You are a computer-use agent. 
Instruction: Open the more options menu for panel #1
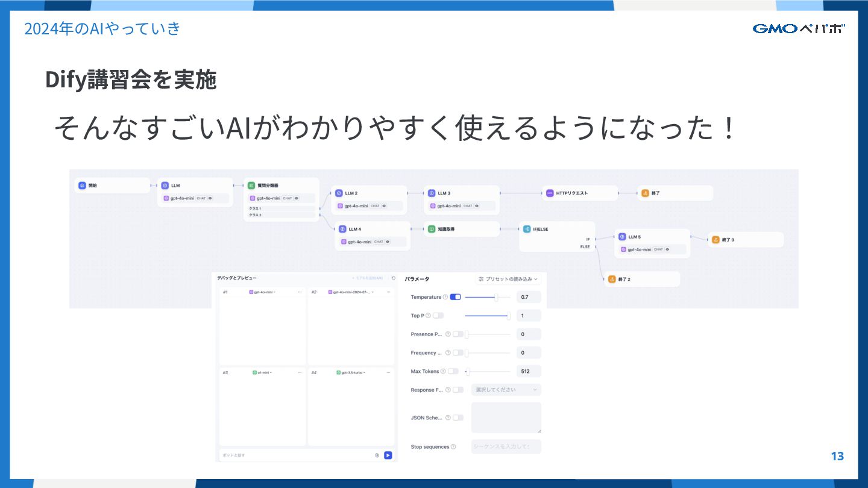tap(300, 292)
